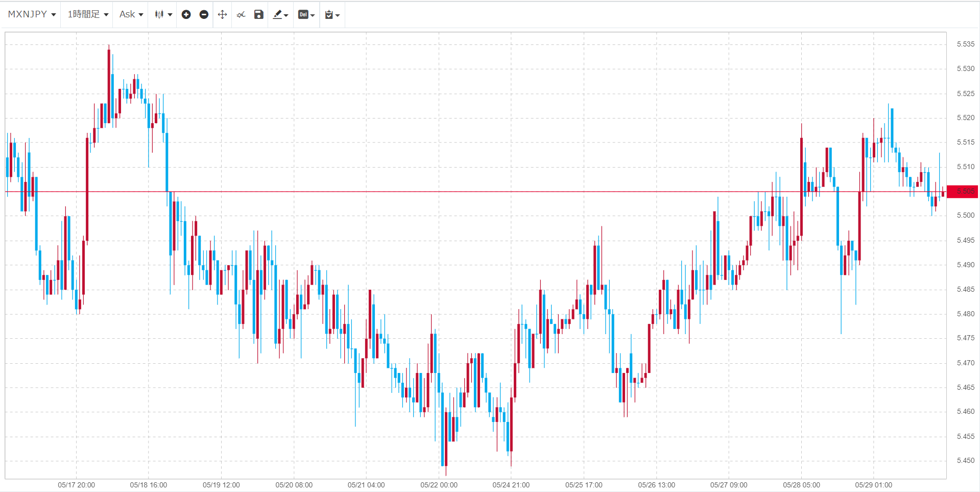
Task: Open the 1時間足 timeframe dropdown
Action: click(88, 14)
